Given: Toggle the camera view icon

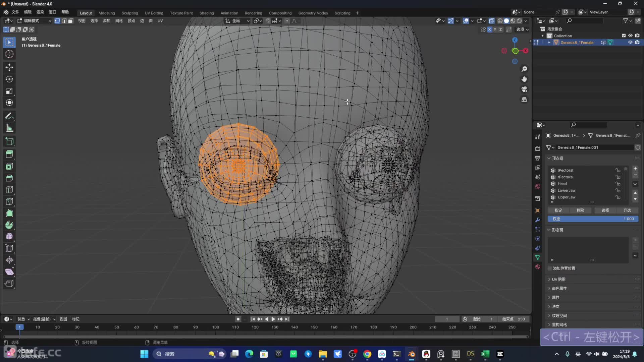Looking at the screenshot, I should (x=524, y=89).
